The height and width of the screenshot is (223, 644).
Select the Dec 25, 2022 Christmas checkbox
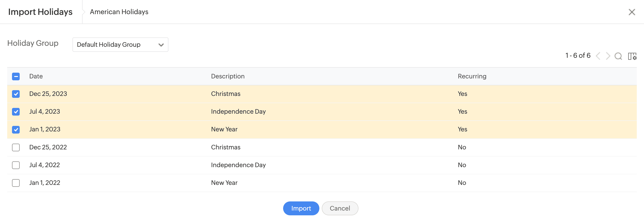pos(16,147)
